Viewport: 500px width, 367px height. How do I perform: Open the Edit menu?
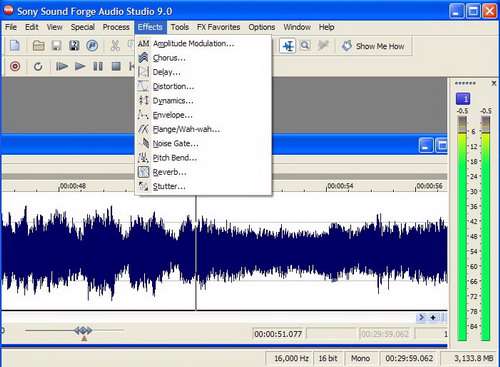[32, 27]
